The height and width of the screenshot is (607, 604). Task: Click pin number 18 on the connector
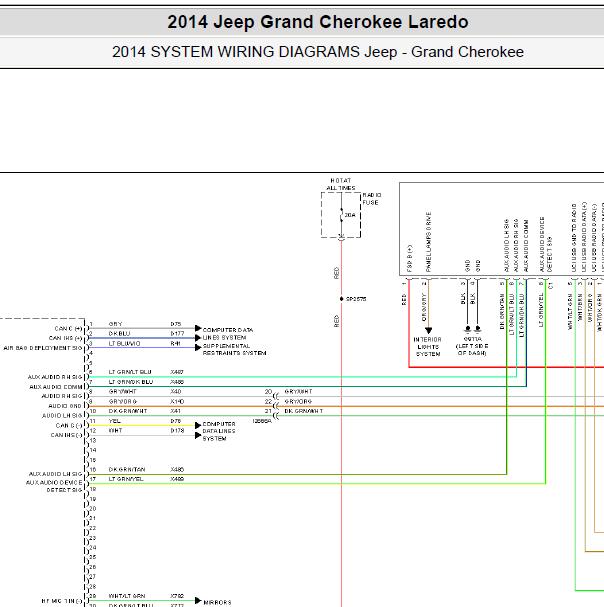(x=93, y=489)
